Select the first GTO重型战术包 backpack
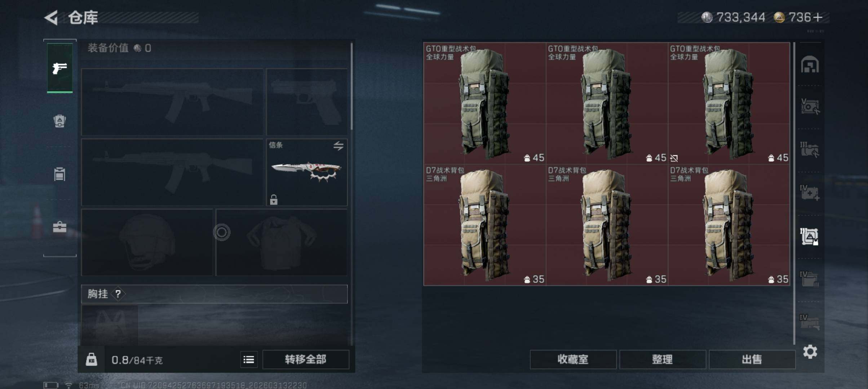868x389 pixels. pos(484,103)
